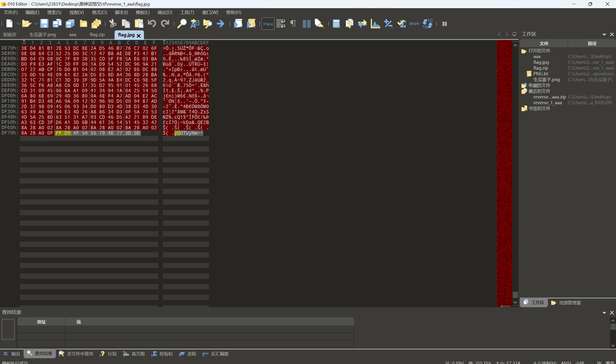Open Find in Files icon
616x364 pixels.
click(208, 24)
